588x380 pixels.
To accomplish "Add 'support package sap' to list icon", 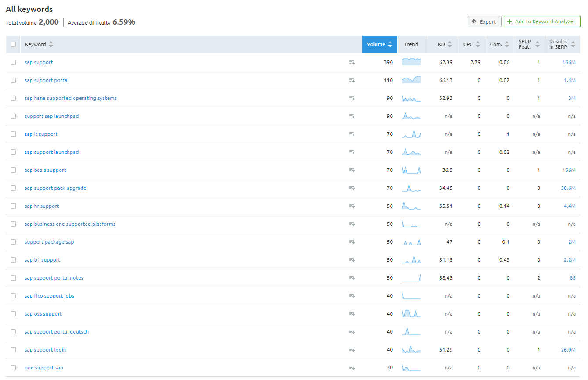I will (x=351, y=242).
